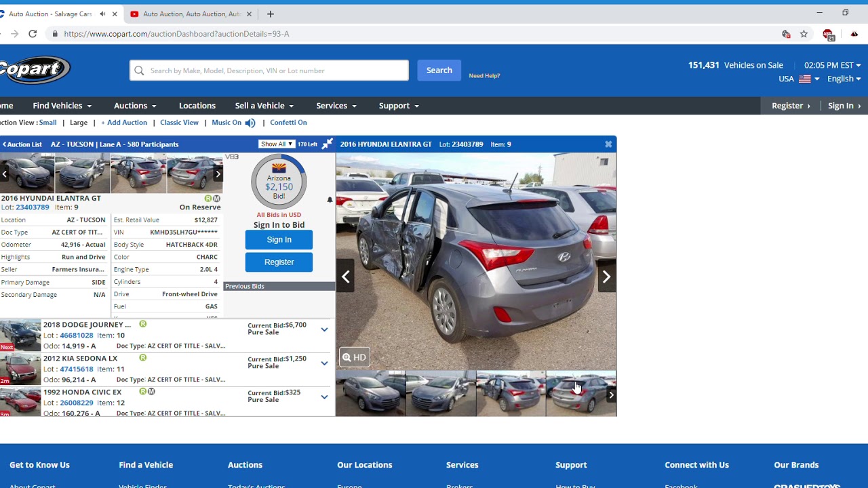
Task: Move the small photo carousel right
Action: [218, 174]
